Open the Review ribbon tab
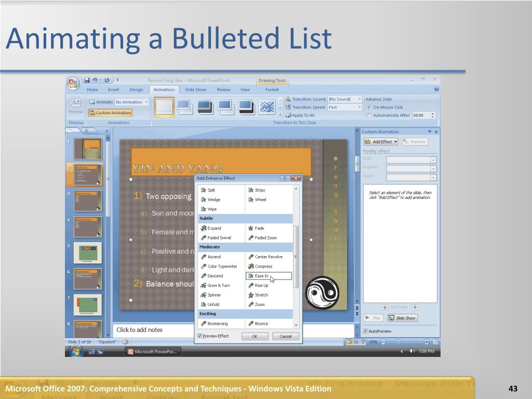 coord(223,89)
